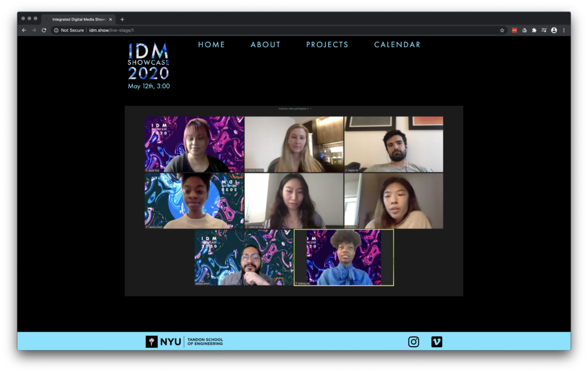Open the Chrome profile avatar
The width and height of the screenshot is (588, 373).
554,30
